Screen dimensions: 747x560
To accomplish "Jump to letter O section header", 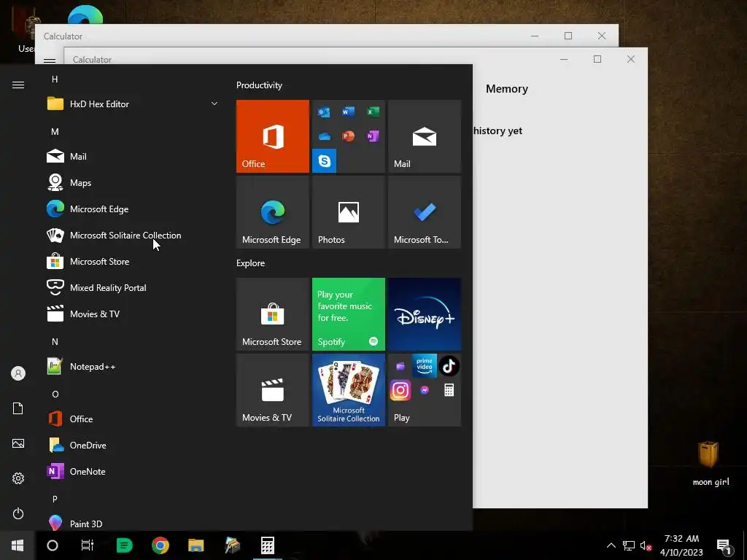I will [55, 394].
